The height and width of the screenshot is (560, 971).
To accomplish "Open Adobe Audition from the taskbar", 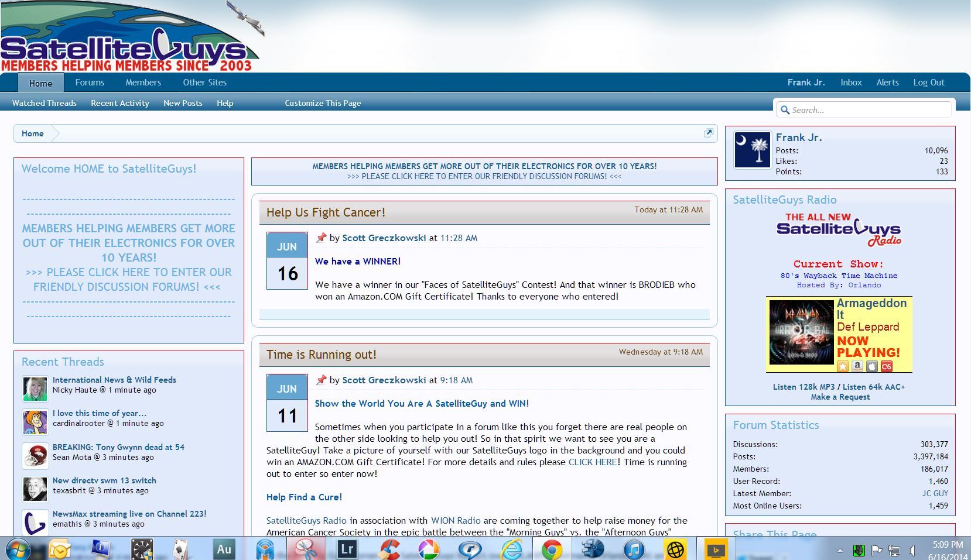I will point(224,549).
